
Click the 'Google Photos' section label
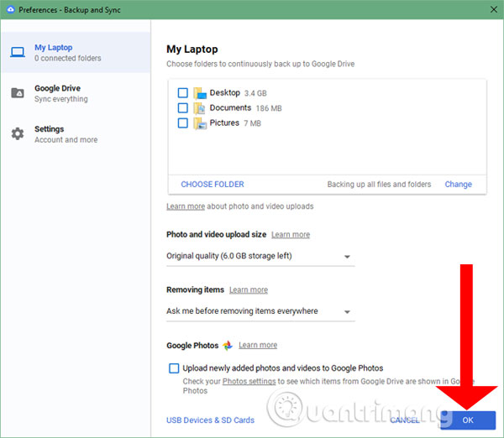coord(192,346)
